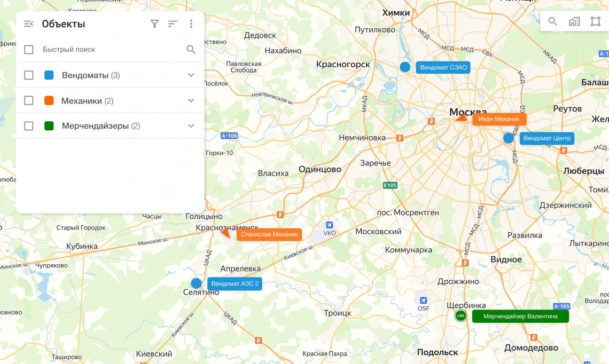The width and height of the screenshot is (609, 364).
Task: Open map search in top-right toolbar
Action: click(552, 22)
